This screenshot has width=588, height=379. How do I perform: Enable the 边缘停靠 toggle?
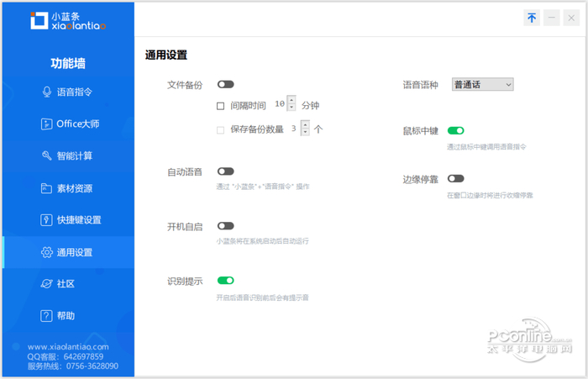(455, 179)
